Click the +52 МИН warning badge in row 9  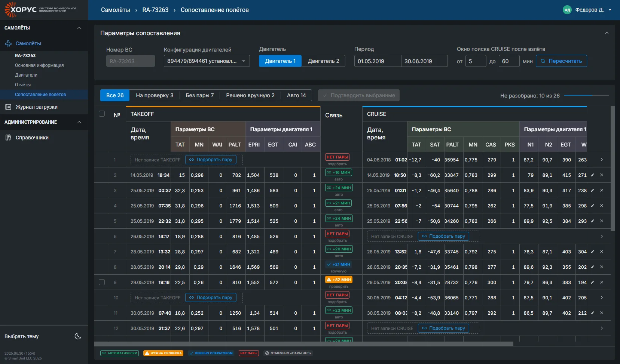pyautogui.click(x=339, y=280)
